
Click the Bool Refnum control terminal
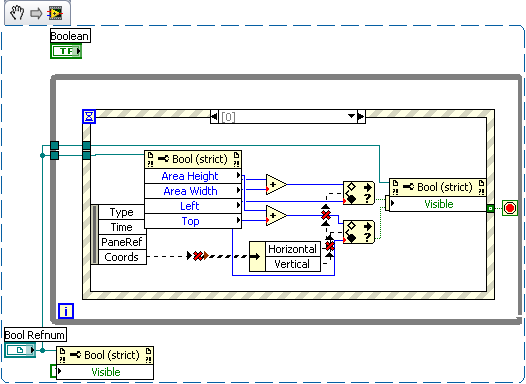pos(20,350)
